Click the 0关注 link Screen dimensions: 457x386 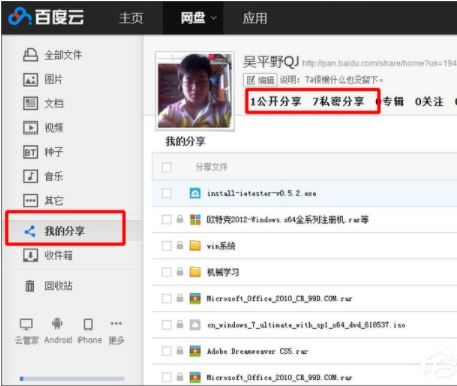click(x=429, y=101)
